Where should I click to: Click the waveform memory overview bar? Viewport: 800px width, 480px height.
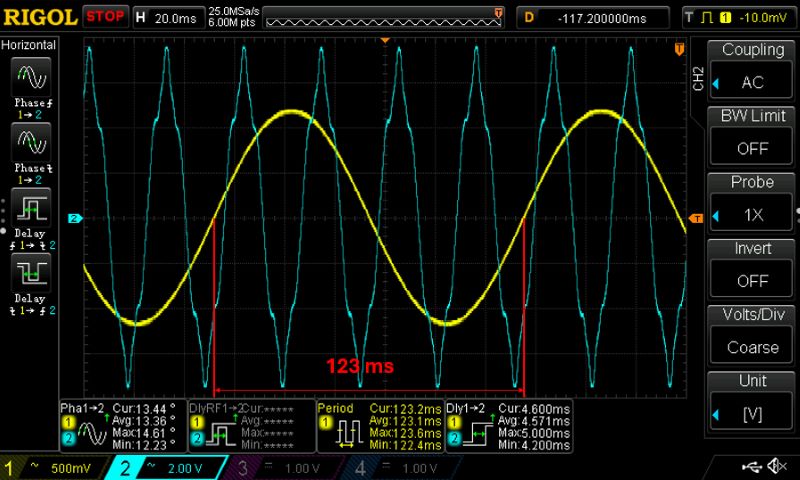[x=385, y=17]
